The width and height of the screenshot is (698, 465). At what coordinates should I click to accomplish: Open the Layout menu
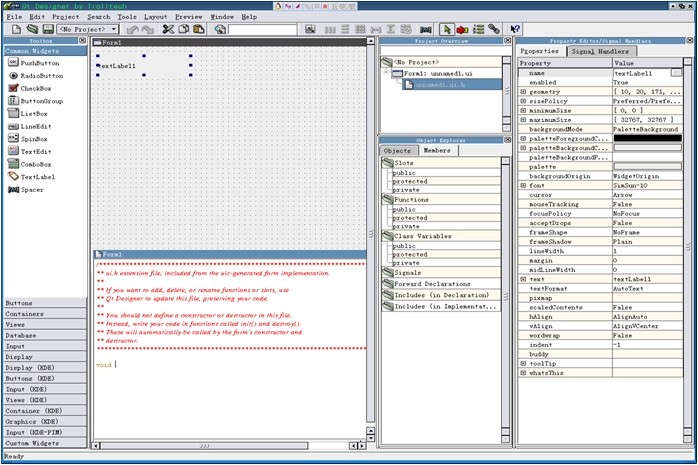(x=155, y=17)
